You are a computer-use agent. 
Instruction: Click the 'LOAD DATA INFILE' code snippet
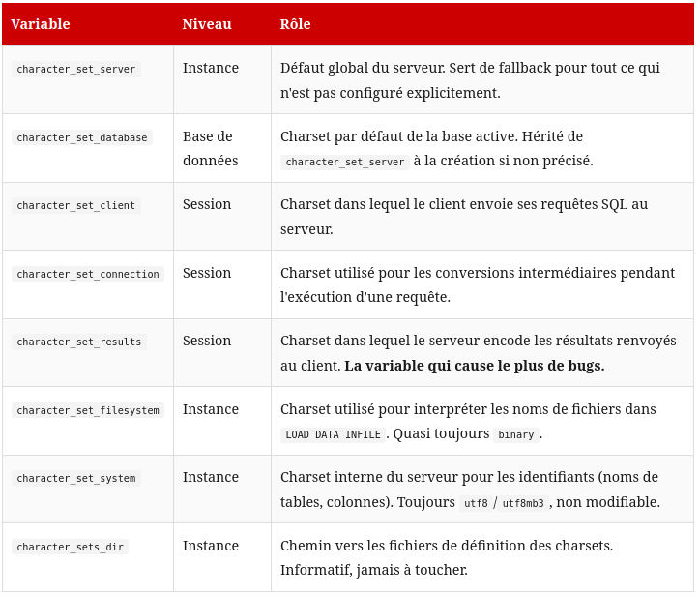point(333,434)
